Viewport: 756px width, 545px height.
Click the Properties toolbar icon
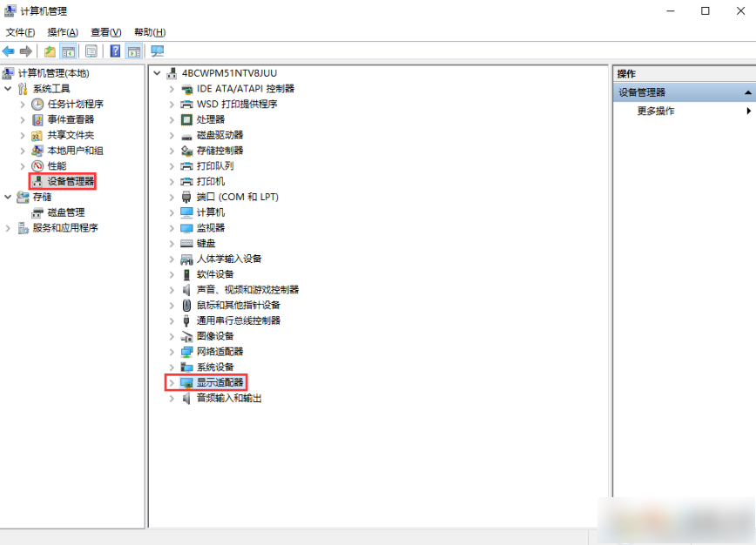point(91,51)
